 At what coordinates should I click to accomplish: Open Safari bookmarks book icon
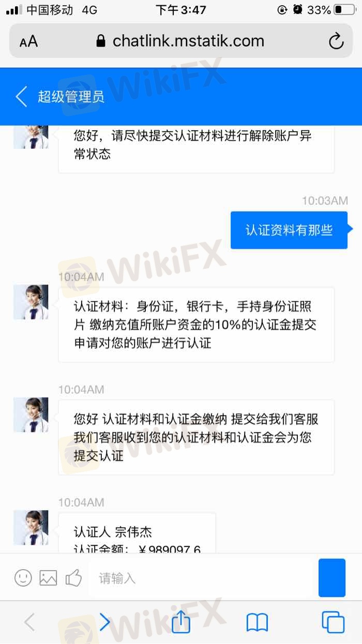[257, 623]
